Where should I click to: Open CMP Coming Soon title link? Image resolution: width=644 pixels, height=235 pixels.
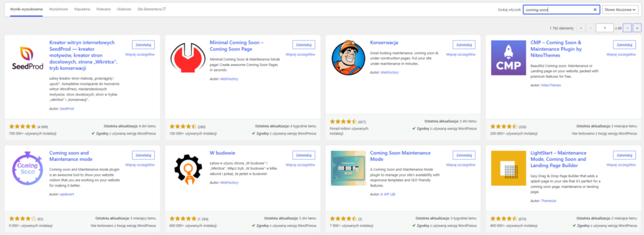coord(556,49)
